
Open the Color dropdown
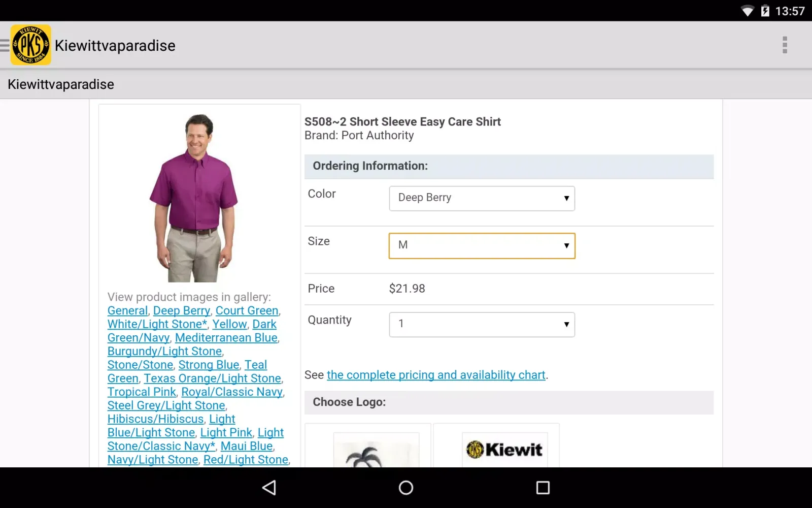(481, 198)
